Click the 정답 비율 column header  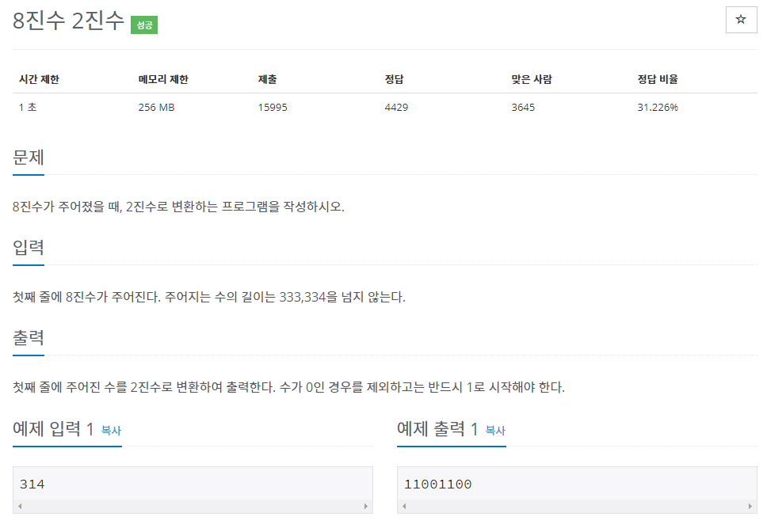[x=658, y=79]
